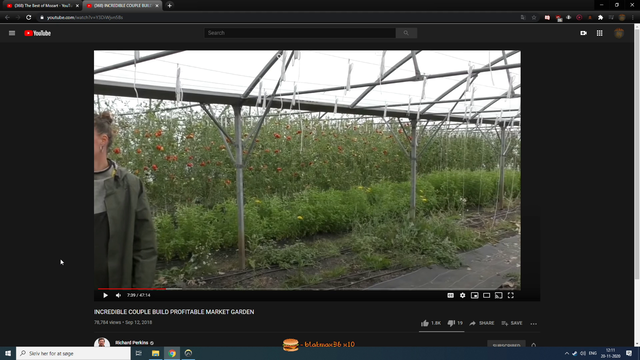
Task: Close the INCREDIBLE COUPLE BUILD tab
Action: 157,6
